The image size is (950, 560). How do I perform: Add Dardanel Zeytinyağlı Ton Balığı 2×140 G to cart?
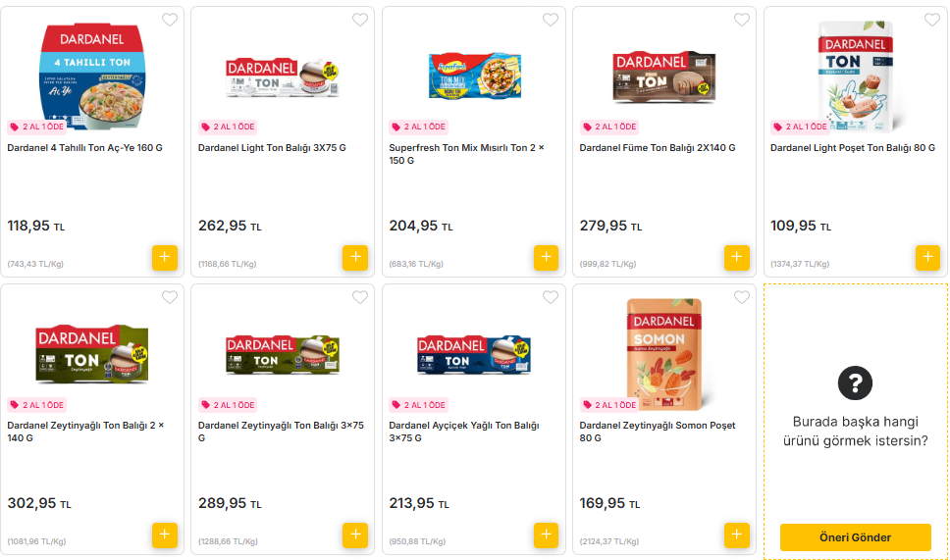pyautogui.click(x=164, y=535)
